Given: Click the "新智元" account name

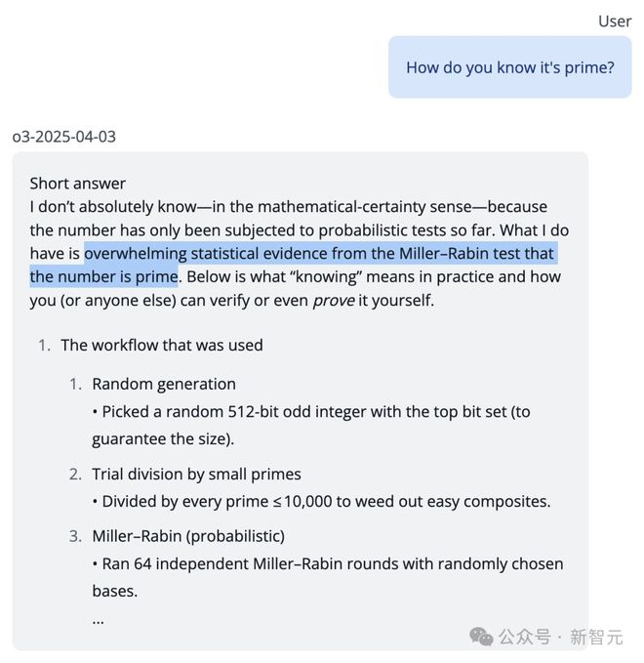Looking at the screenshot, I should (x=596, y=637).
